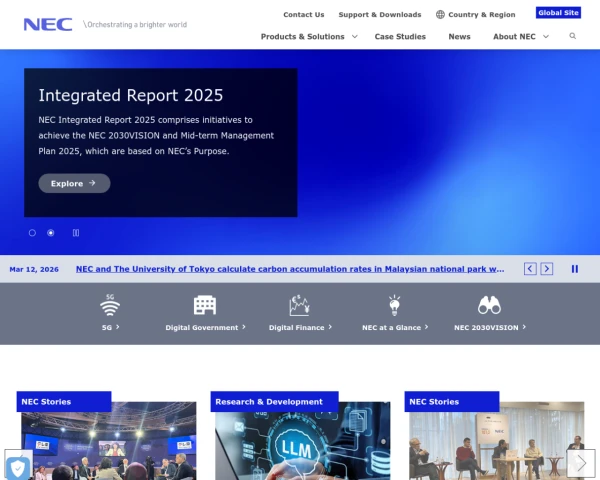Open the Case Studies menu item
The image size is (600, 480).
point(400,36)
